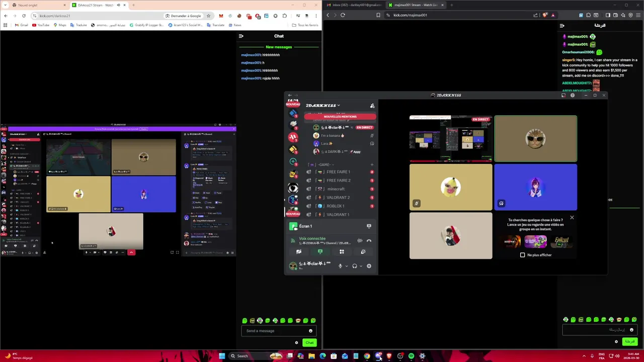Collapse chat panel in right Kick window
The image size is (644, 362).
(x=562, y=26)
